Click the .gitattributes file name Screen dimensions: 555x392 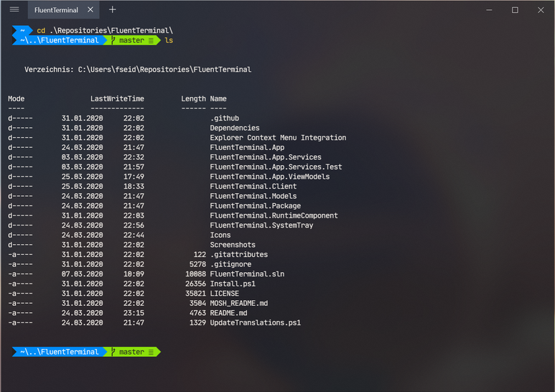[x=239, y=254]
